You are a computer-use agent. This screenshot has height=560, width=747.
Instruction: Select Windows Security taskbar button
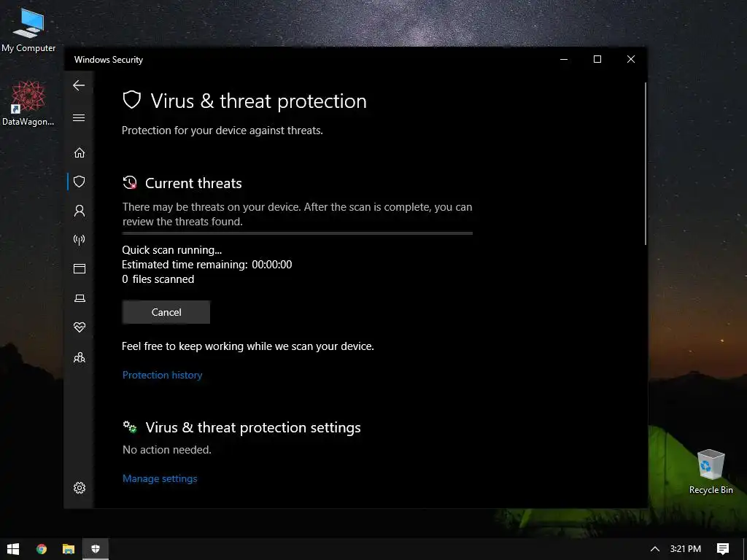96,549
